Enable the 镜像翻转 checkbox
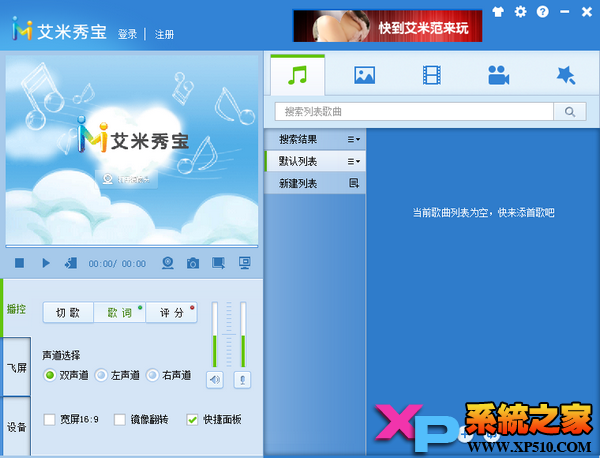 pos(120,420)
